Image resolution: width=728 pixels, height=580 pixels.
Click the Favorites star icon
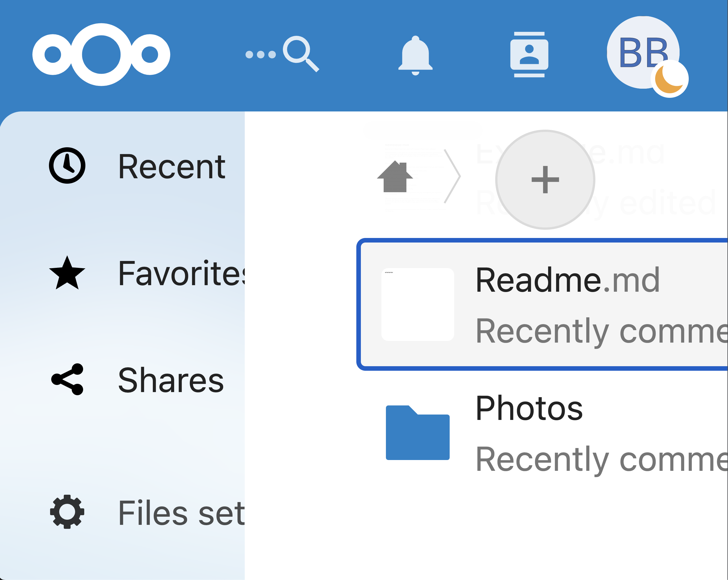tap(67, 273)
